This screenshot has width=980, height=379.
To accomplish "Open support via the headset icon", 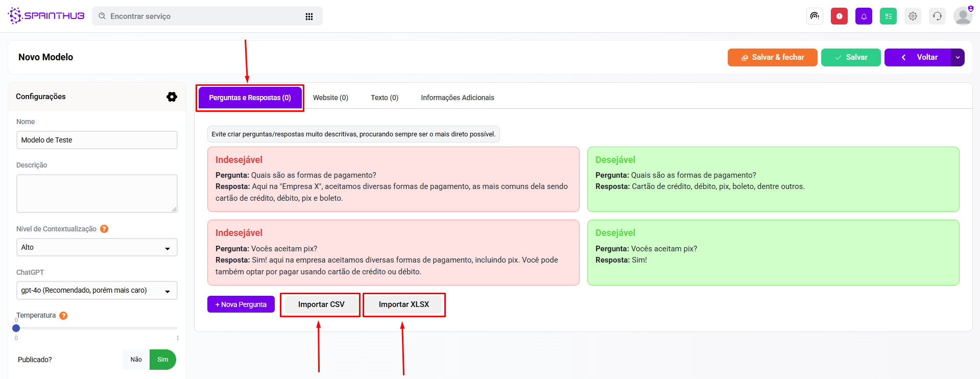I will pos(937,16).
